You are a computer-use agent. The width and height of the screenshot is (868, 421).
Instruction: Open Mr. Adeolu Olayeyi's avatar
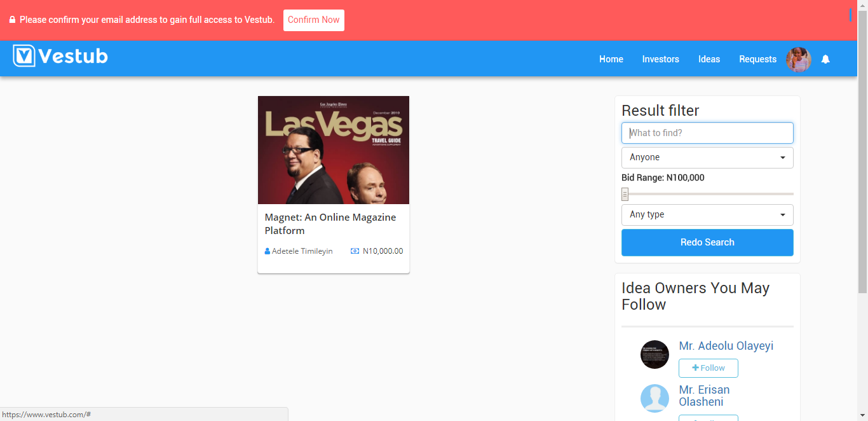point(654,354)
